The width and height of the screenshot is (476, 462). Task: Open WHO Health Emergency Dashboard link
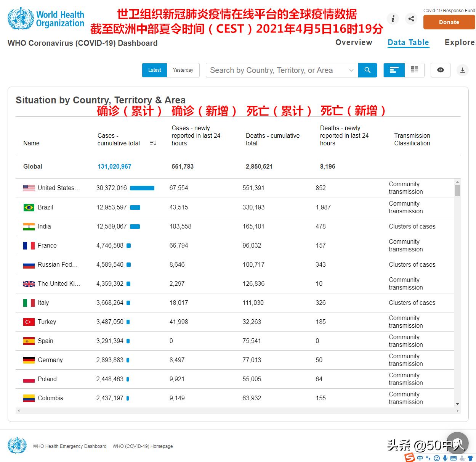[x=70, y=446]
